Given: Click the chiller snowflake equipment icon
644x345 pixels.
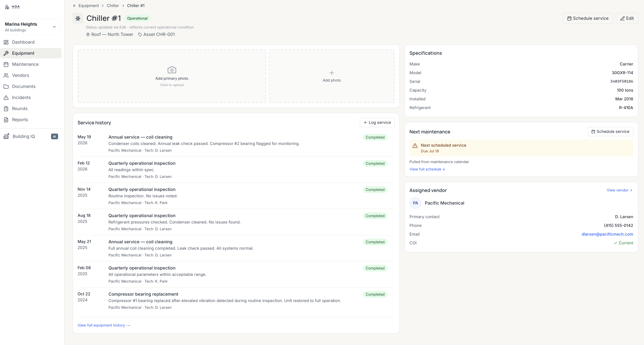Looking at the screenshot, I should click(78, 18).
